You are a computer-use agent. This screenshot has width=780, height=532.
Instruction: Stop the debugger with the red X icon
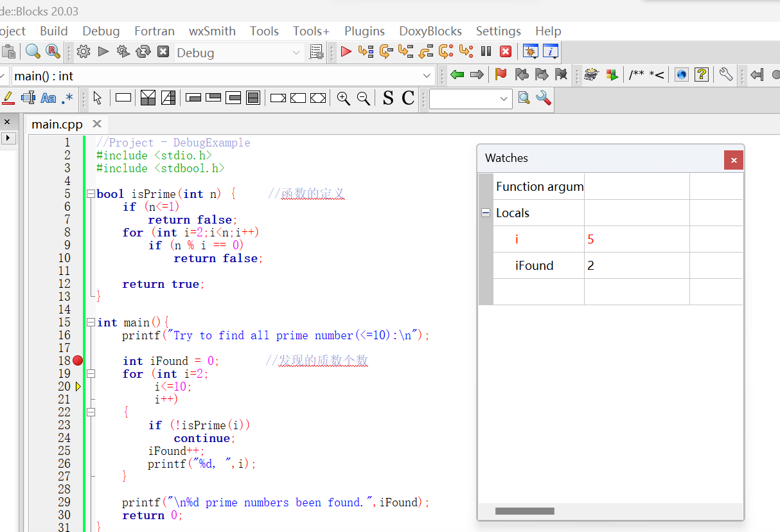(506, 52)
